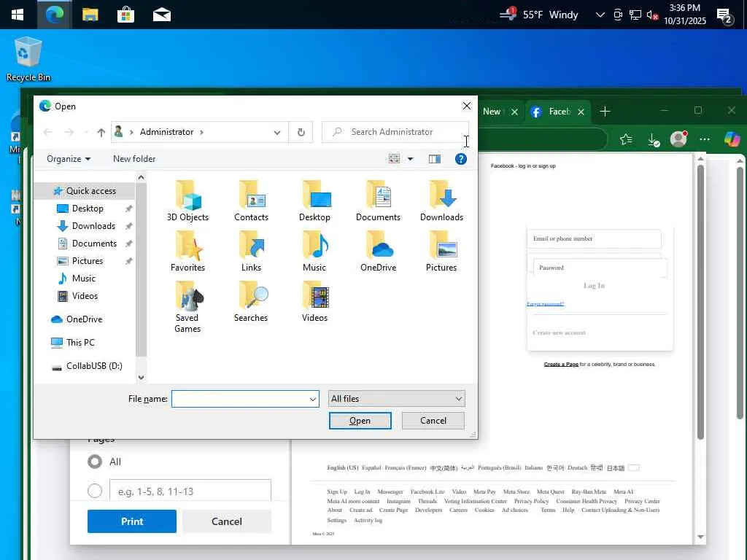Open Edge downloads icon
The image size is (747, 560).
[653, 139]
